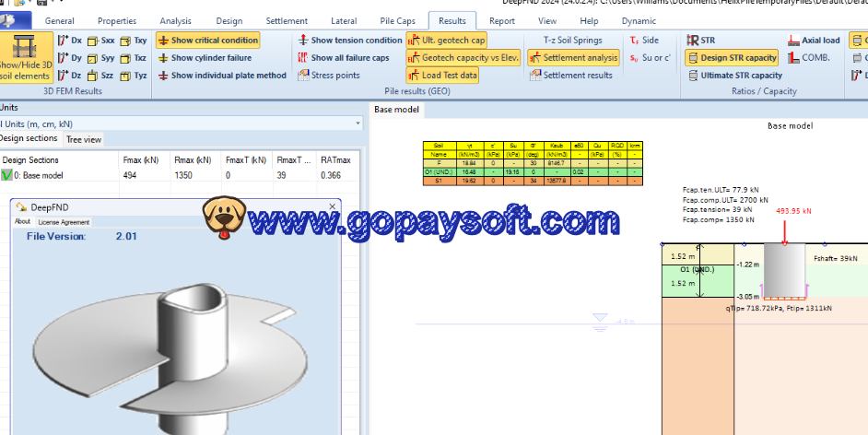This screenshot has width=868, height=435.
Task: Display Szz stress results
Action: 100,76
